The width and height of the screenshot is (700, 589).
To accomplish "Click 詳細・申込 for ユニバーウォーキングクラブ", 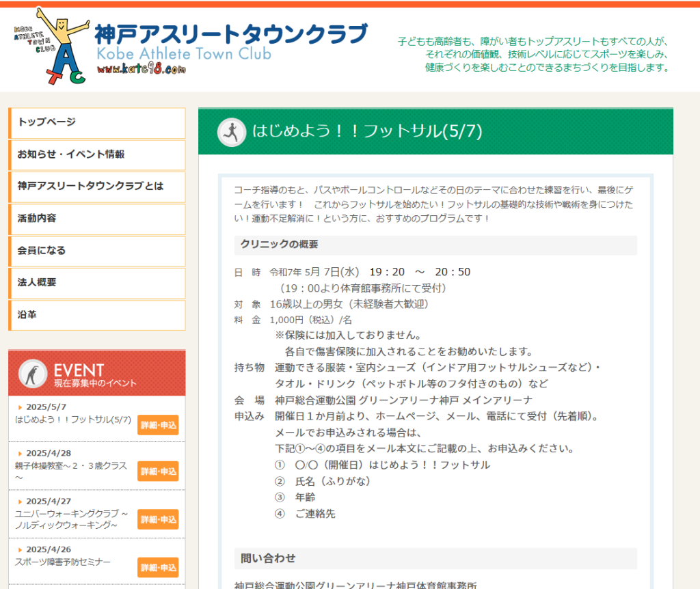I will point(158,519).
